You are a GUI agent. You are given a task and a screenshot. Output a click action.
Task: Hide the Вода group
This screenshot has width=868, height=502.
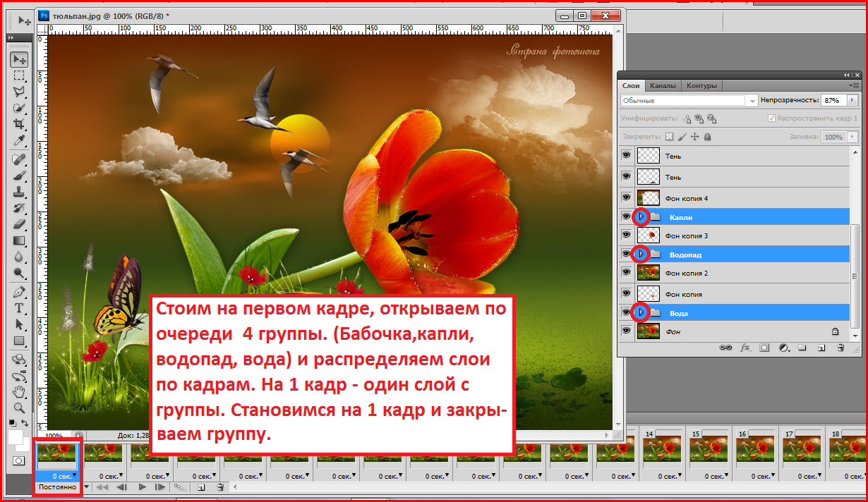(626, 312)
